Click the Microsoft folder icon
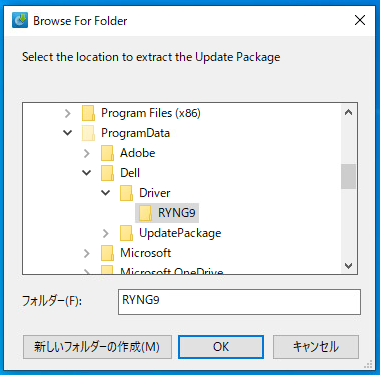Screen dimensions: 380x375 pos(107,253)
